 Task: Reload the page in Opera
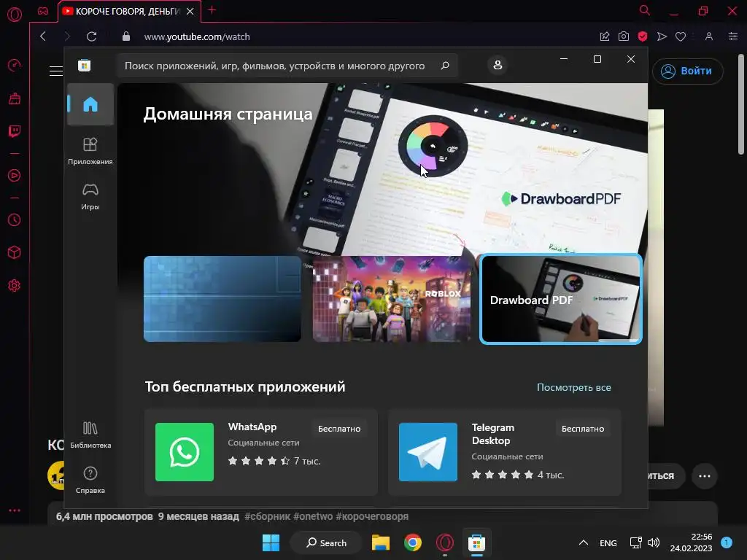coord(91,36)
